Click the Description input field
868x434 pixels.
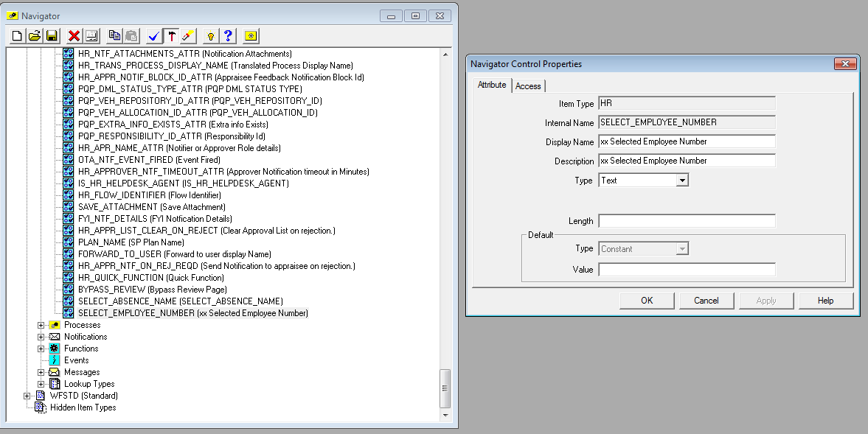pos(687,161)
